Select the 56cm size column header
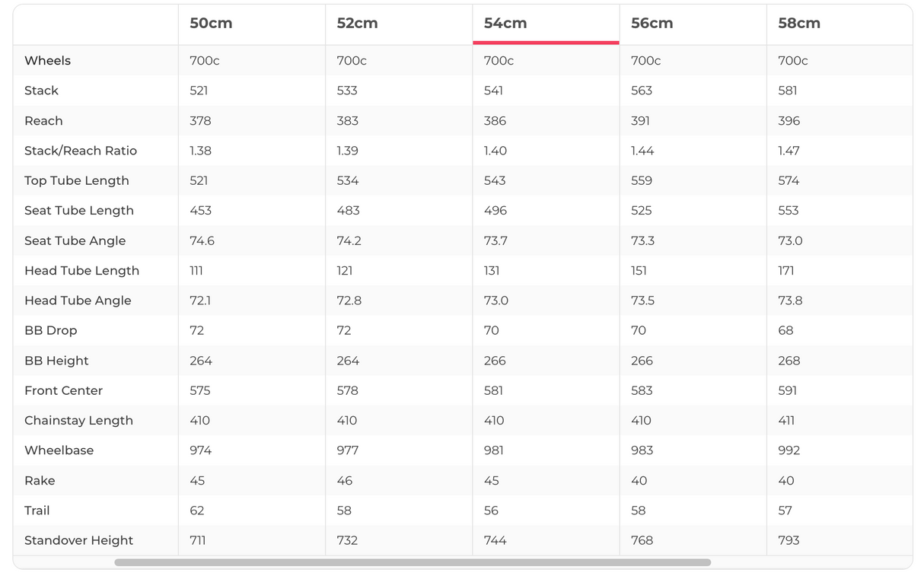This screenshot has height=579, width=924. [652, 24]
